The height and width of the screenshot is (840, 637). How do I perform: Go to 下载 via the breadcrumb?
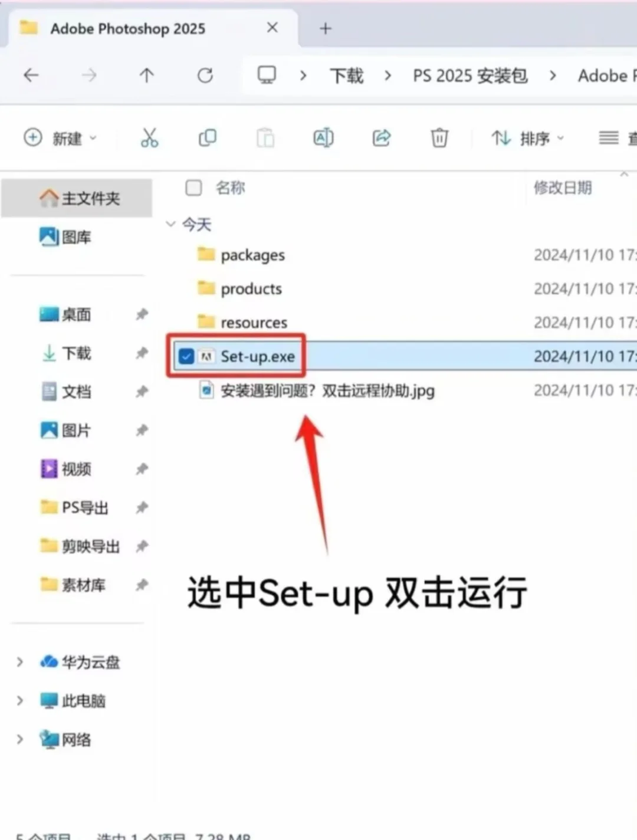point(346,76)
